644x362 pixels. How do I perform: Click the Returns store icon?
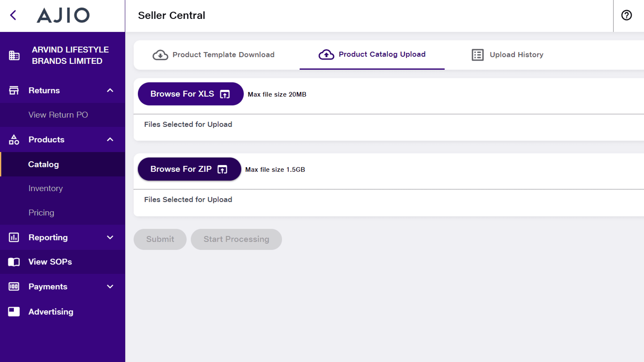14,90
